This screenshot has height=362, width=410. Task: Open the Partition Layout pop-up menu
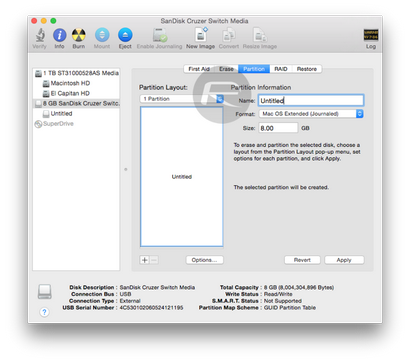click(x=182, y=99)
